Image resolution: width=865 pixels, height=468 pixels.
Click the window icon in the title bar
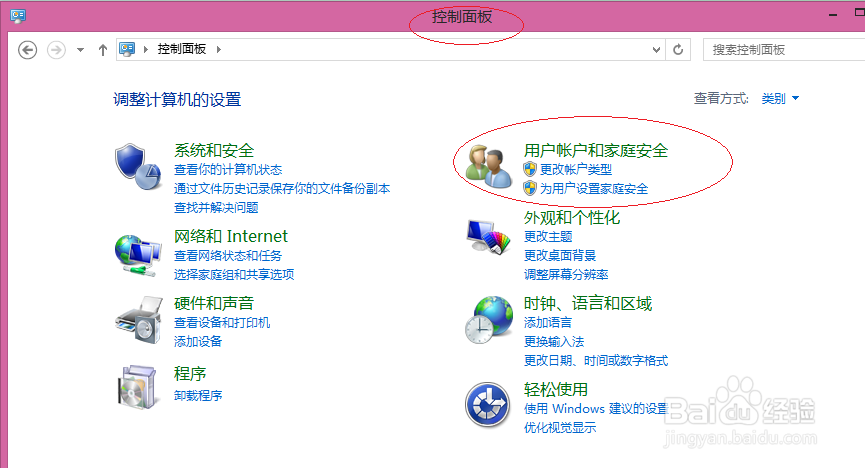point(18,15)
